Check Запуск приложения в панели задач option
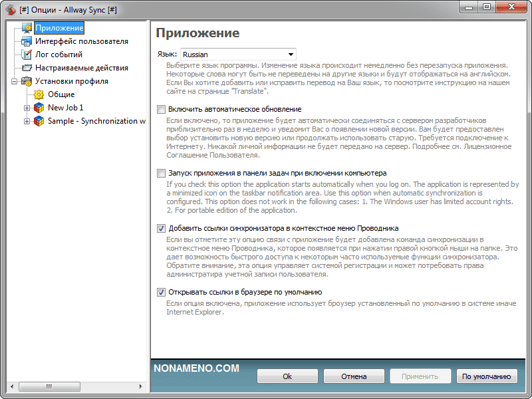The image size is (532, 399). click(161, 173)
